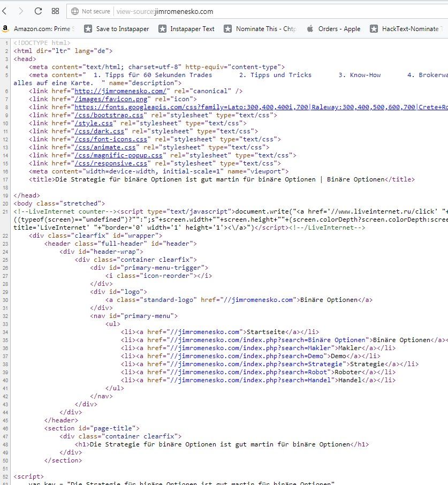This screenshot has width=448, height=485.
Task: Click the search=Strategie source line
Action: click(270, 365)
